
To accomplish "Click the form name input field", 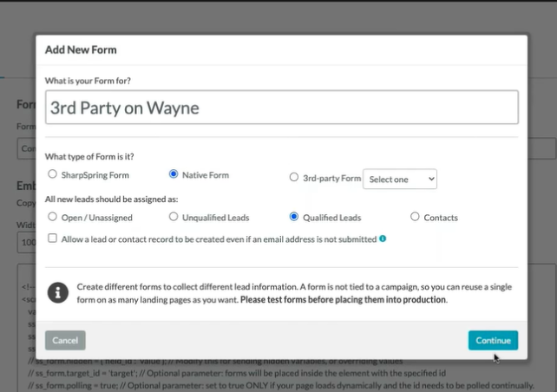I will (x=281, y=108).
